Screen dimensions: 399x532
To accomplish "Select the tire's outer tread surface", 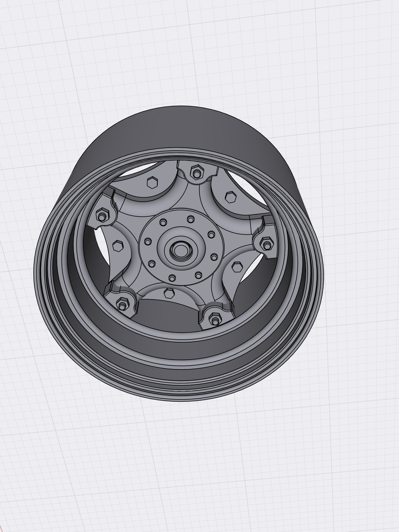I will tap(192, 128).
